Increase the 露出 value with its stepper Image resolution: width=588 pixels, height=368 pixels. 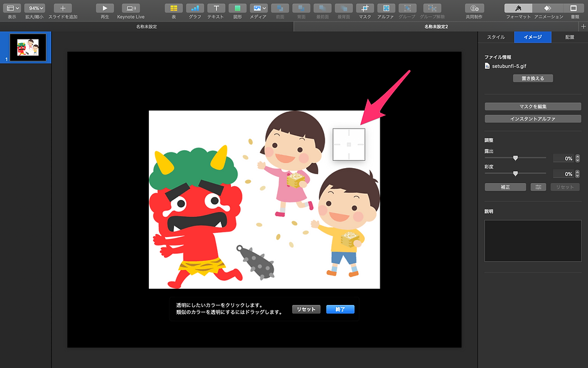(x=577, y=155)
